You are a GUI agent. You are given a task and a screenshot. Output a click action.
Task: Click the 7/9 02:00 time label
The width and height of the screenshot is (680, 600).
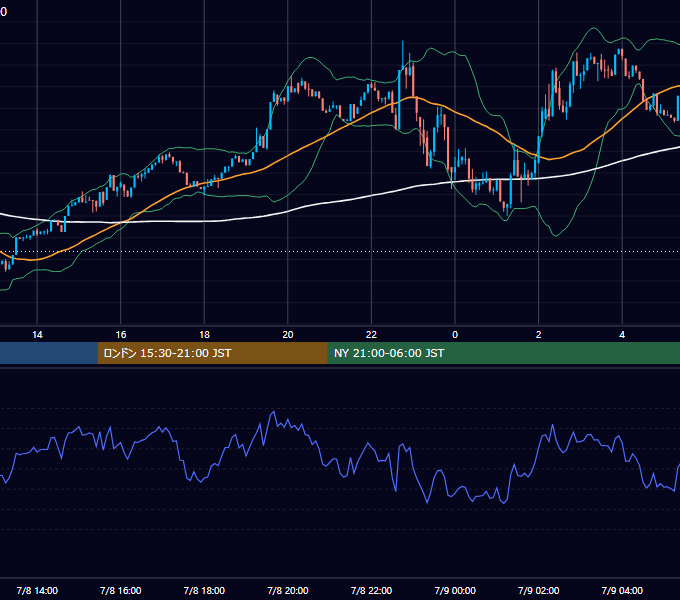[x=539, y=590]
